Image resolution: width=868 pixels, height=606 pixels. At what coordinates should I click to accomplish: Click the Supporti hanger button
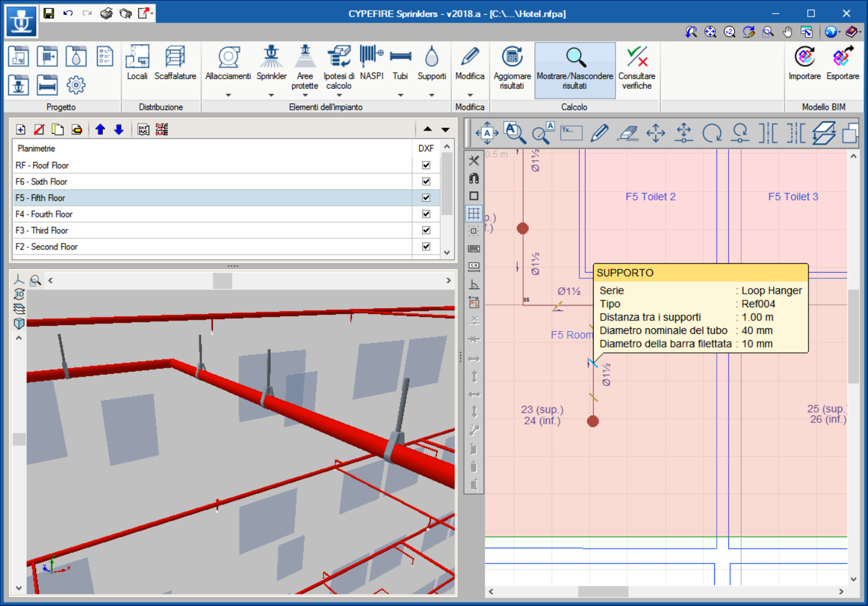pos(432,63)
